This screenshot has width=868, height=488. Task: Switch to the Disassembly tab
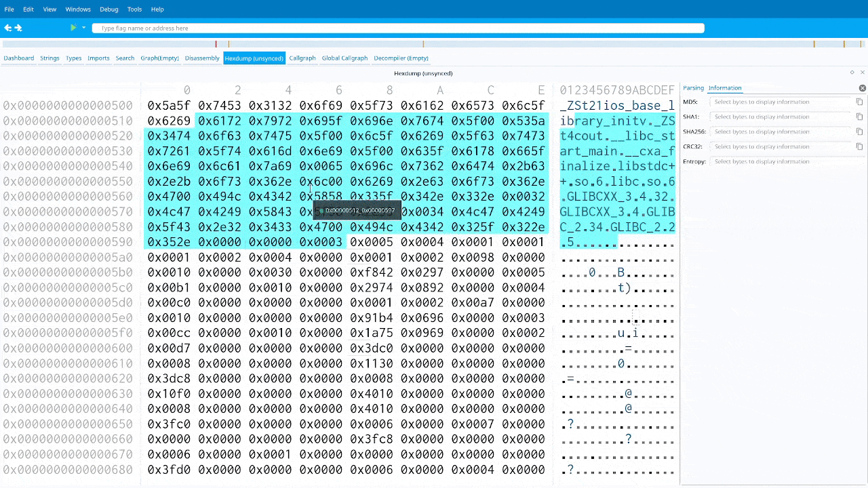click(202, 58)
